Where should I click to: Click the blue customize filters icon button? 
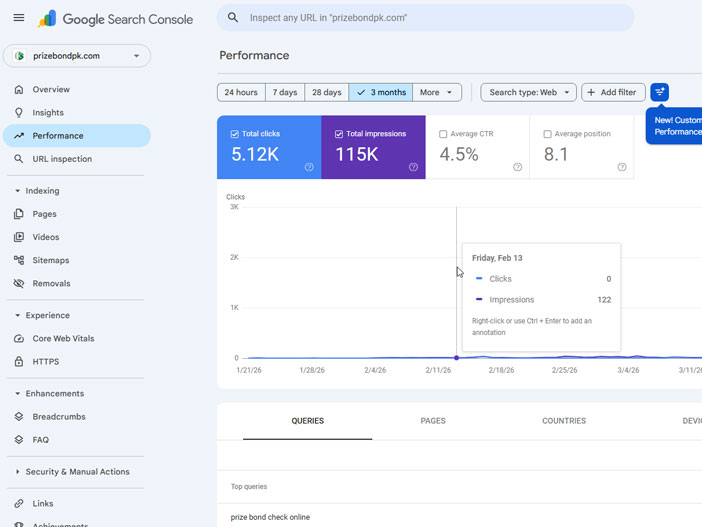coord(659,92)
